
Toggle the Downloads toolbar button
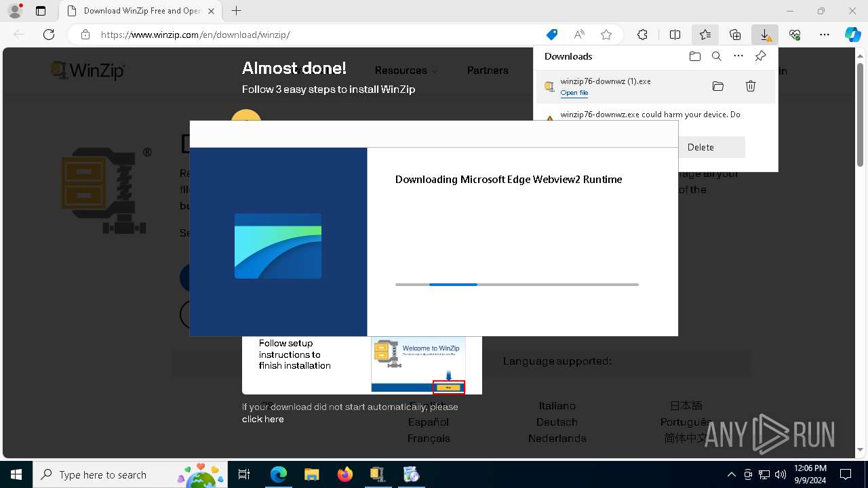coord(765,35)
